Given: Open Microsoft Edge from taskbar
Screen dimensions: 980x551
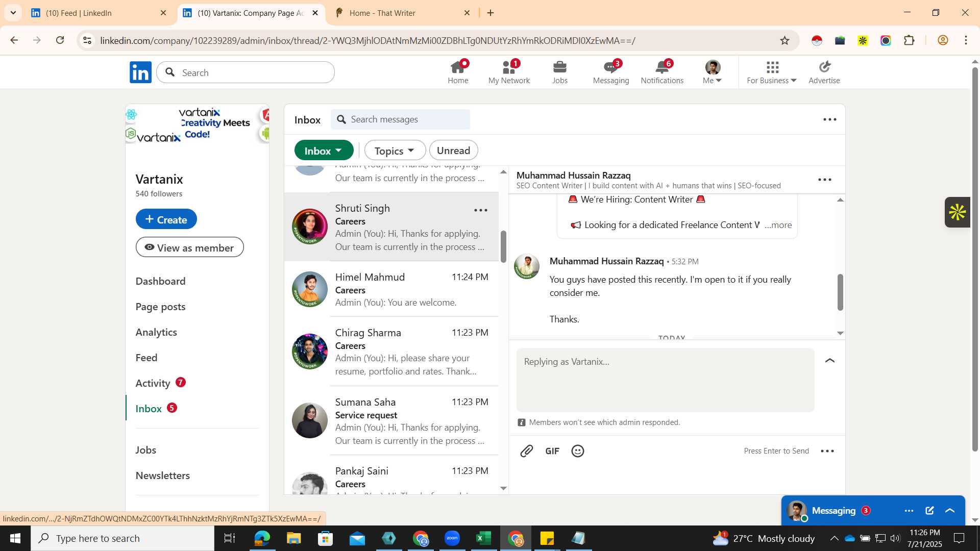Looking at the screenshot, I should coord(262,538).
